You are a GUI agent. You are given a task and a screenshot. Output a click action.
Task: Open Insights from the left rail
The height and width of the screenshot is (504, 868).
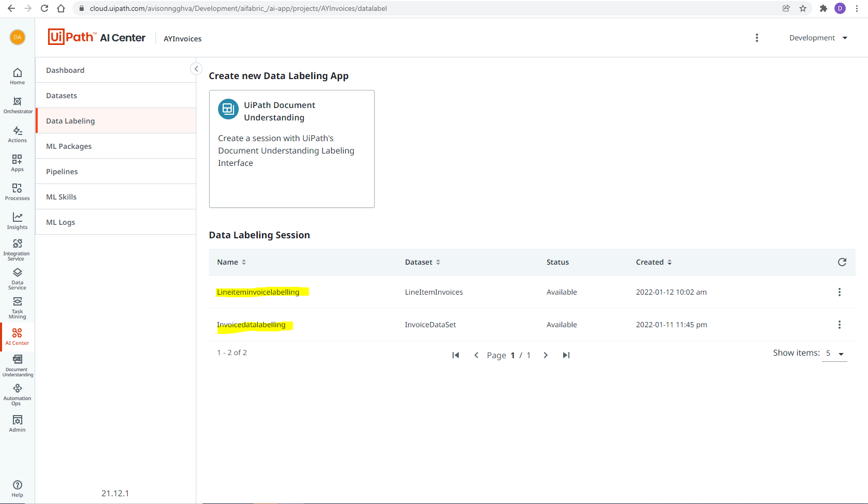[17, 221]
